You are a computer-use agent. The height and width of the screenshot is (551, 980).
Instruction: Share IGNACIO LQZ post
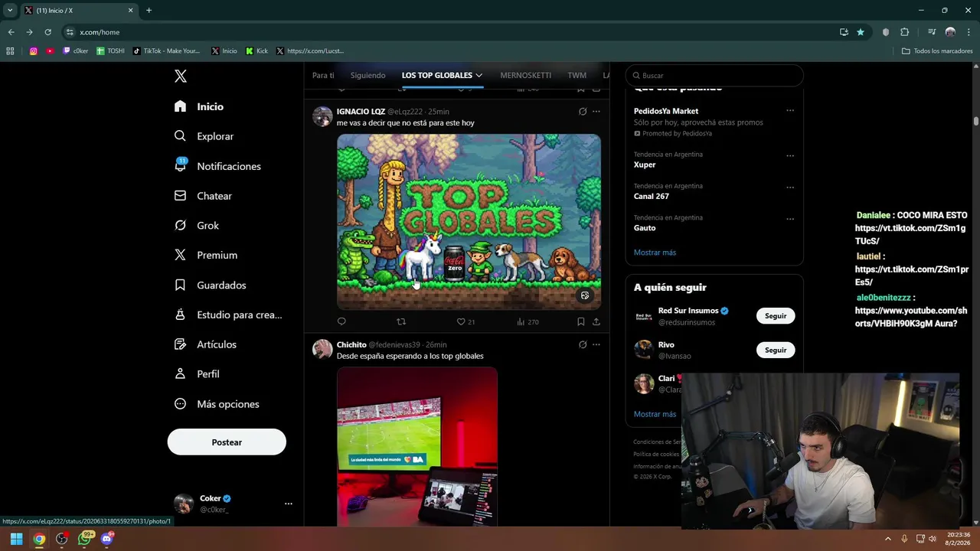tap(596, 321)
